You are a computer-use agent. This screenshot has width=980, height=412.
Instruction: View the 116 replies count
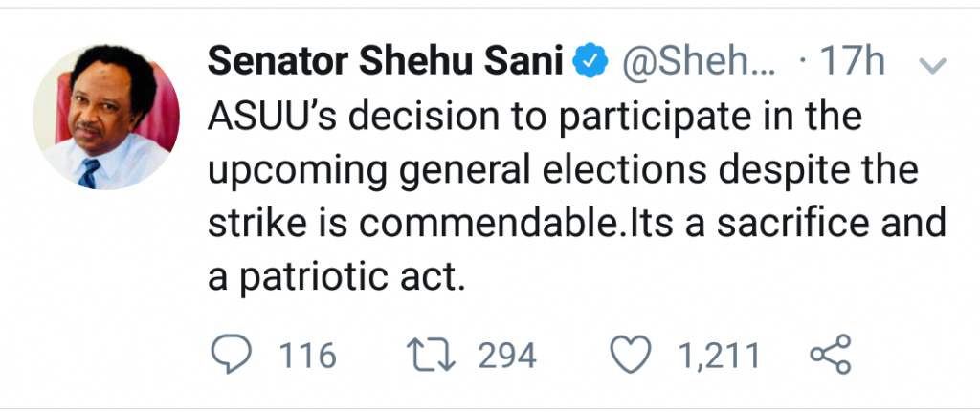[308, 357]
